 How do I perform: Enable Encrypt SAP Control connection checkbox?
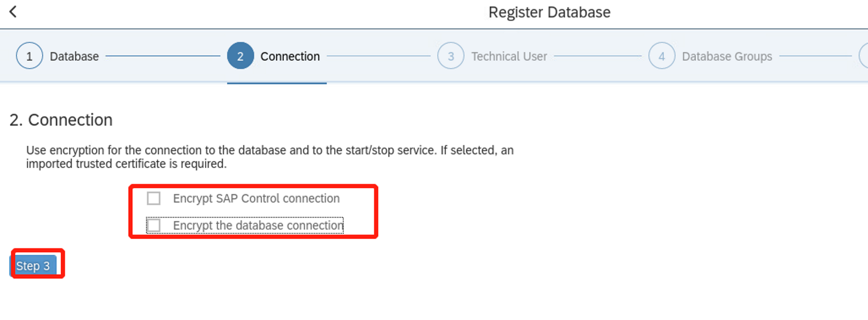coord(154,198)
